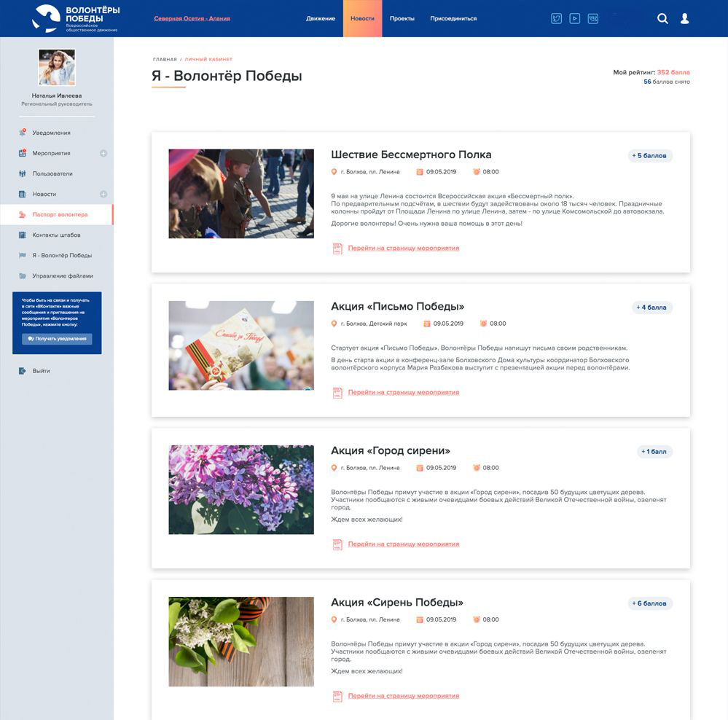Open the user profile icon in header
Screen dimensions: 728x720
coord(684,19)
